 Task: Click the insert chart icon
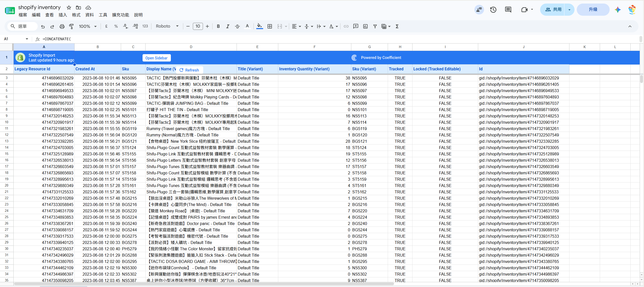click(365, 26)
